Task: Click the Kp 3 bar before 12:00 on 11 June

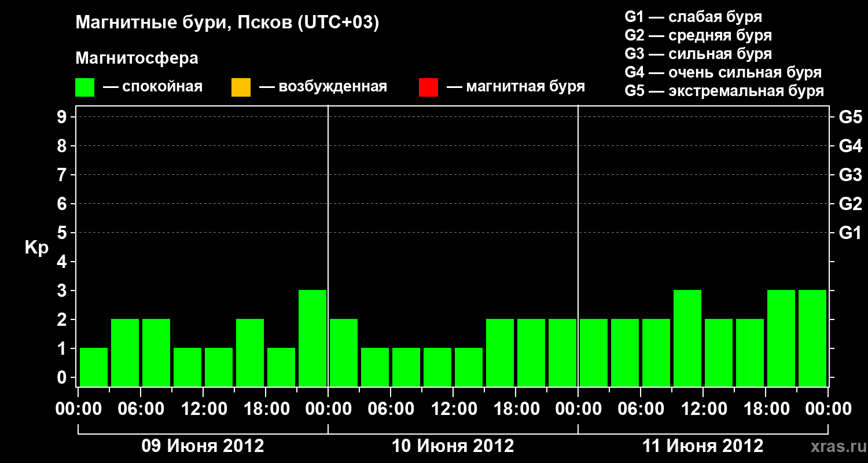Action: tap(687, 338)
